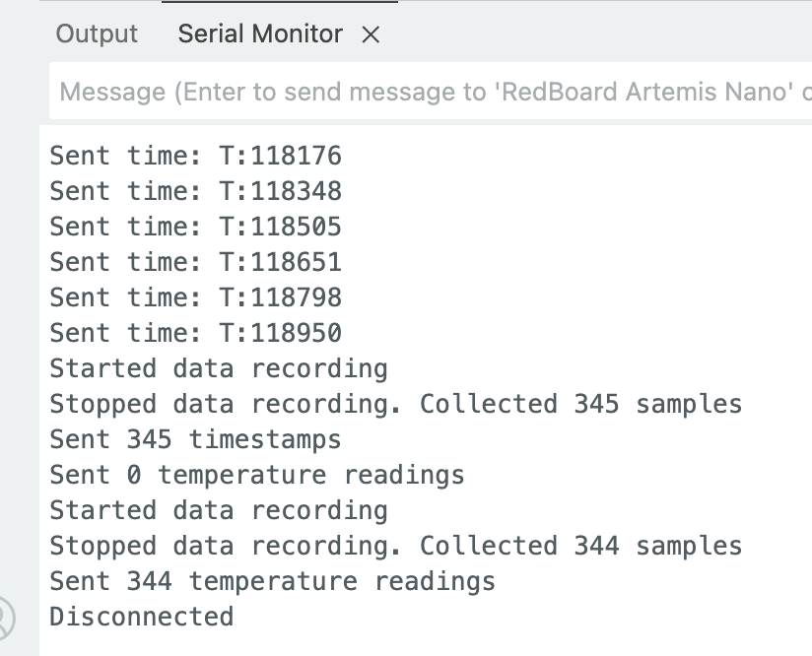Screen dimensions: 812x656
Task: Click the 'Disconnected' status line
Action: pos(141,617)
